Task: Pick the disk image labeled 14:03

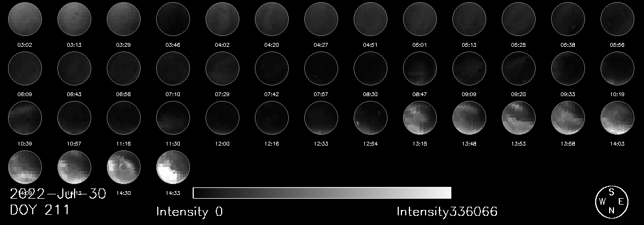Action: point(617,118)
